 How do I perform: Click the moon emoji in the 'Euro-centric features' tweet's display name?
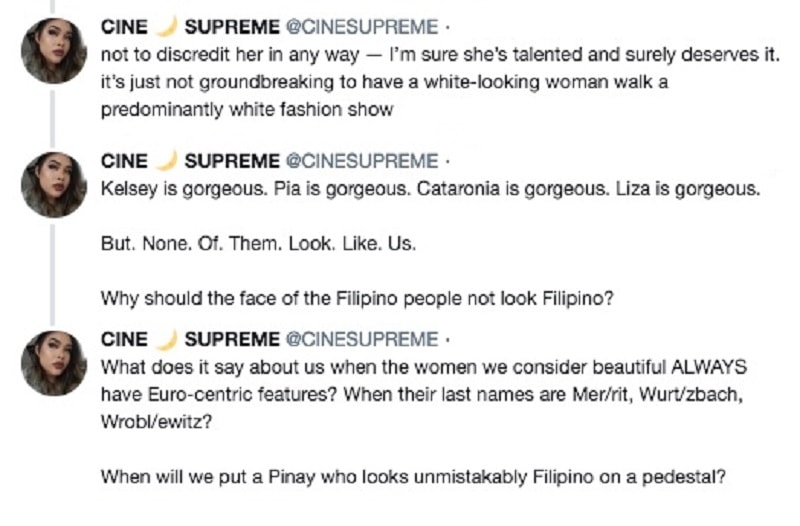click(x=166, y=338)
